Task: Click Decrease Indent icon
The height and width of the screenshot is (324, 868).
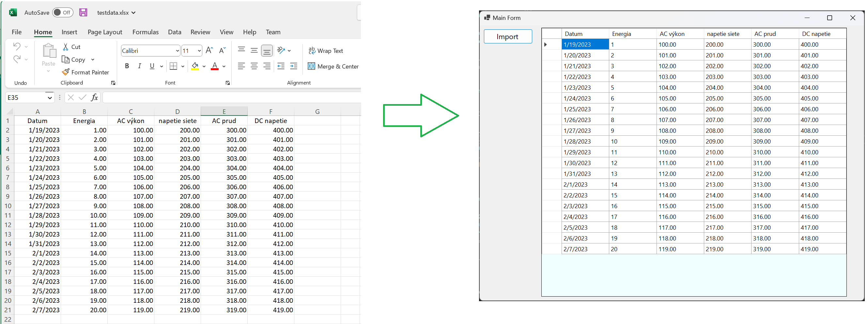Action: 281,66
